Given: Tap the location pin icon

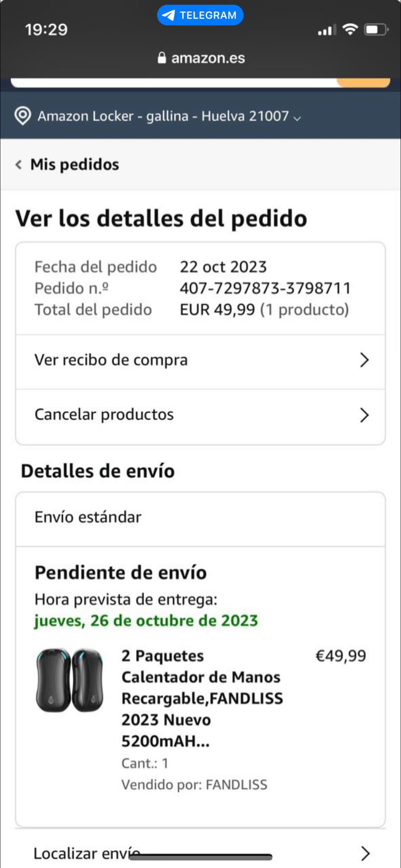Looking at the screenshot, I should (22, 116).
